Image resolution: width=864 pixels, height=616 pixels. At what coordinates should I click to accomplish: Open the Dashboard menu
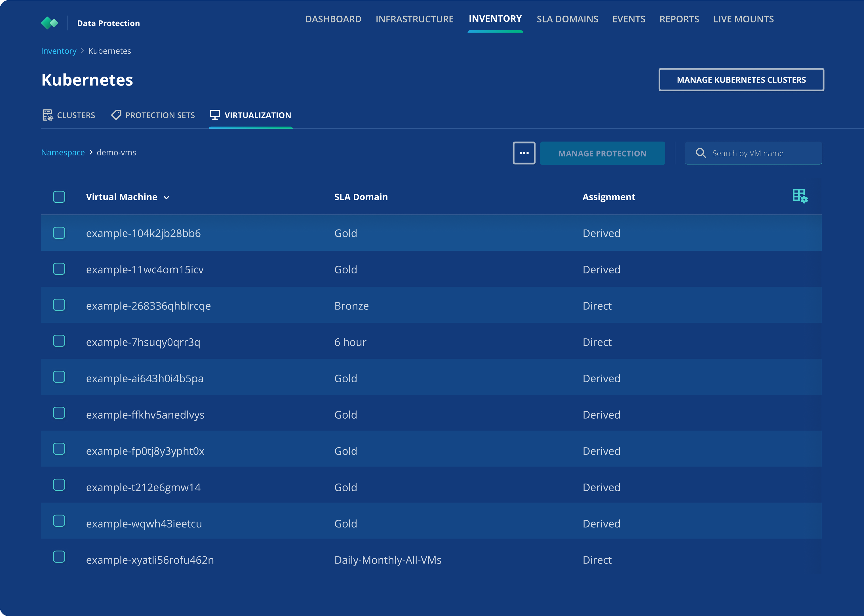coord(333,19)
